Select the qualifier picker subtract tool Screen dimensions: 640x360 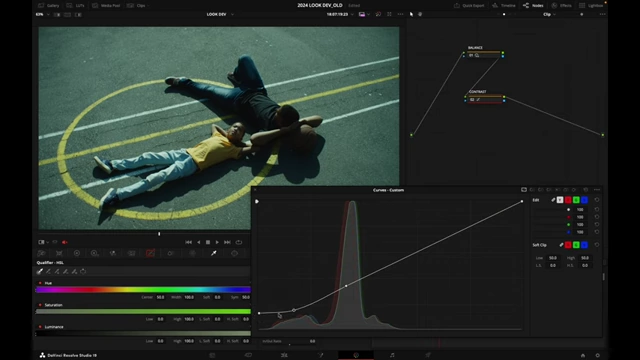(x=48, y=271)
